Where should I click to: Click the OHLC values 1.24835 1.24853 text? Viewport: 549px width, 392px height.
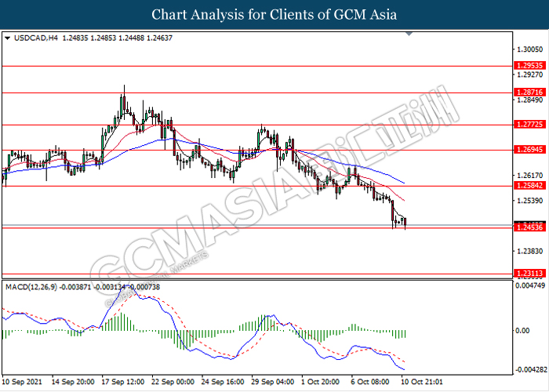(x=89, y=38)
